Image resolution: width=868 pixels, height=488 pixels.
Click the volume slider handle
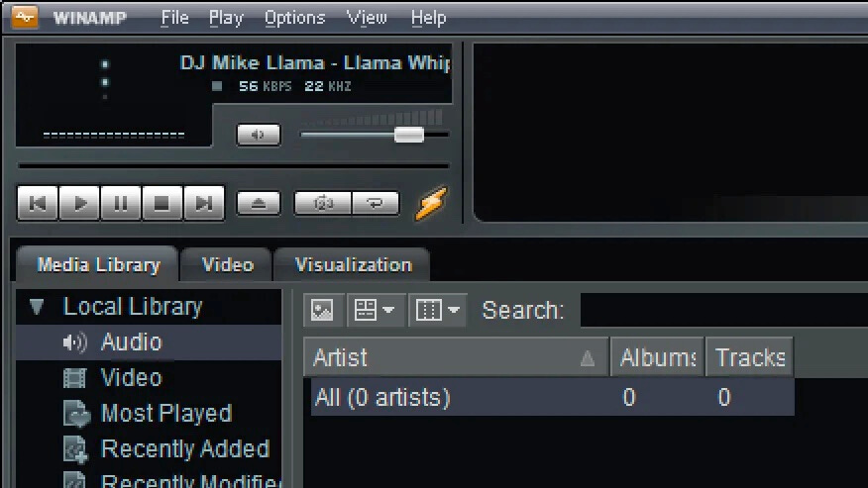click(x=409, y=135)
